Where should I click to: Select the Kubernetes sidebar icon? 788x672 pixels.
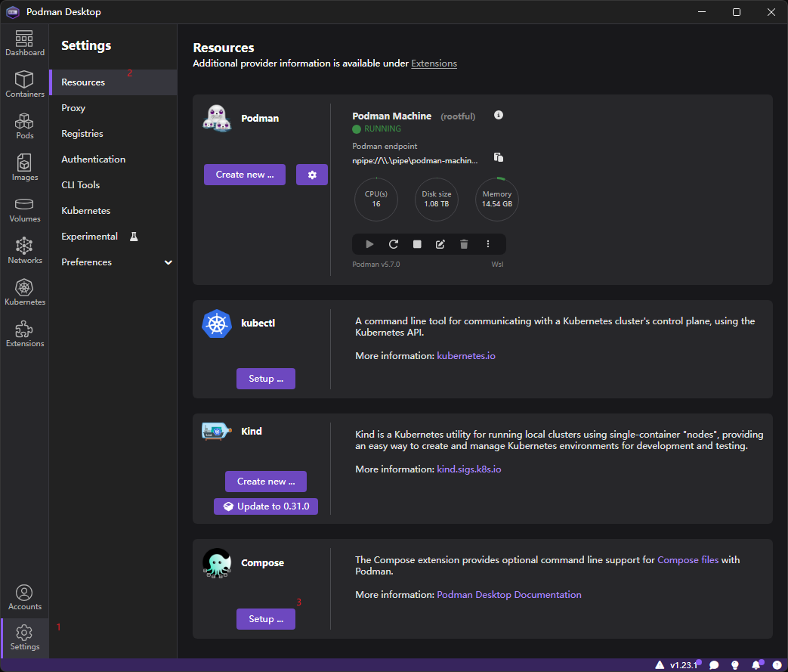[24, 293]
